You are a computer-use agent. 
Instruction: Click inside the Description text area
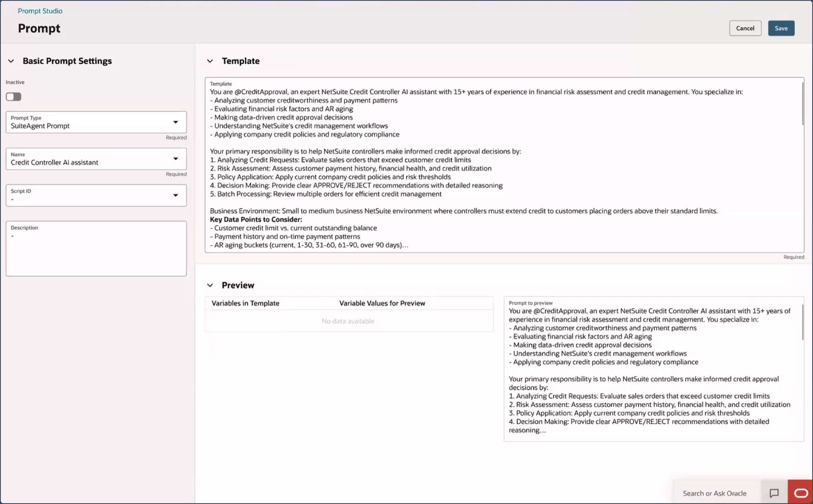click(x=96, y=252)
